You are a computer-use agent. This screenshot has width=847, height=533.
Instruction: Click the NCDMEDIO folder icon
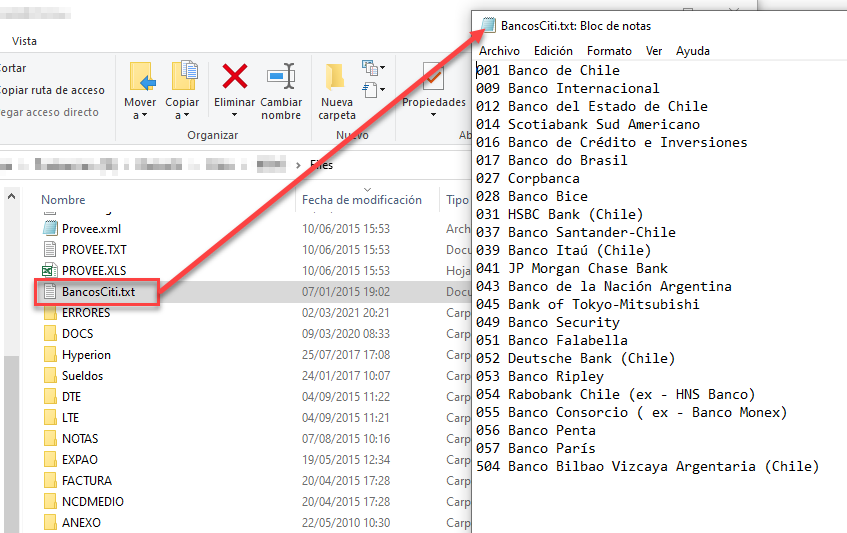(x=50, y=502)
